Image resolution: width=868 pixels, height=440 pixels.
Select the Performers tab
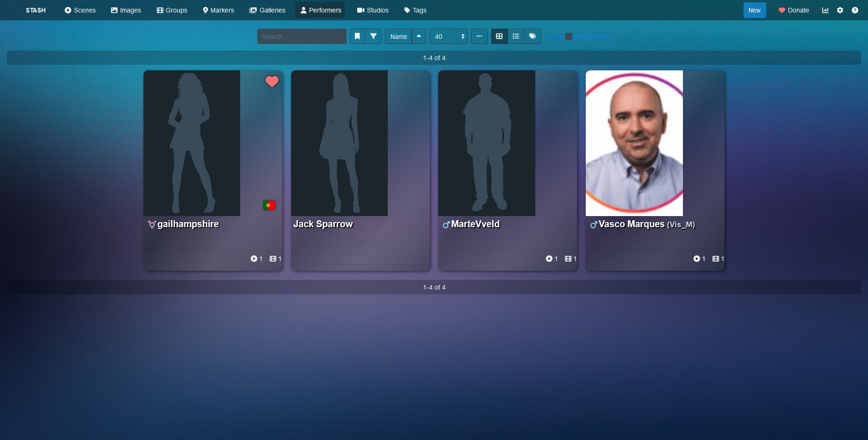coord(320,10)
